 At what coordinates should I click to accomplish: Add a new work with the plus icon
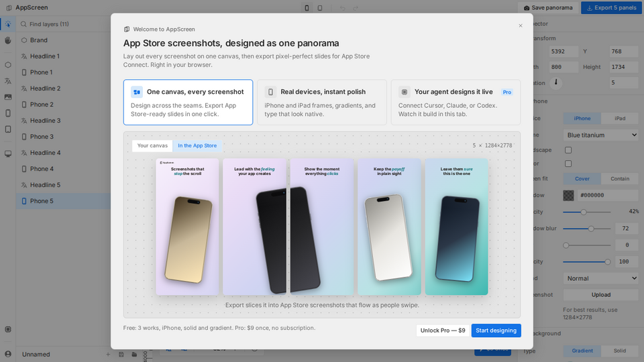point(108,354)
